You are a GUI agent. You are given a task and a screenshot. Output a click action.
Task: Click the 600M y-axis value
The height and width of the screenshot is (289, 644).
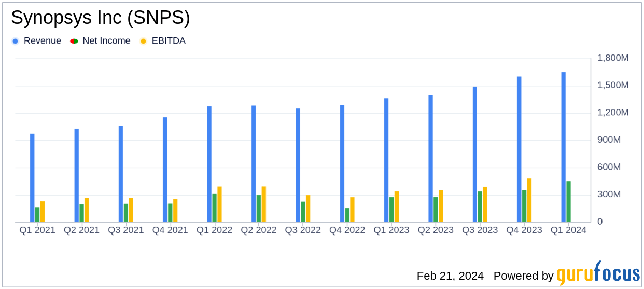point(609,167)
